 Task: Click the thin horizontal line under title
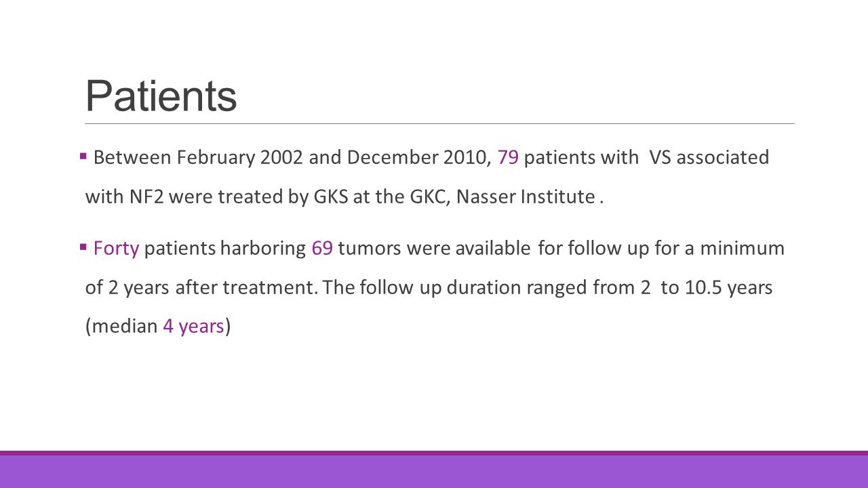click(439, 124)
